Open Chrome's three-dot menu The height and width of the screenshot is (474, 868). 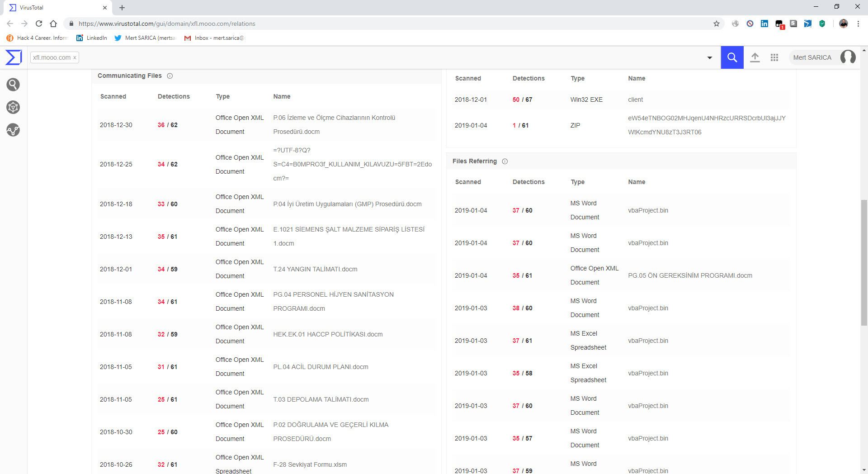coord(858,24)
